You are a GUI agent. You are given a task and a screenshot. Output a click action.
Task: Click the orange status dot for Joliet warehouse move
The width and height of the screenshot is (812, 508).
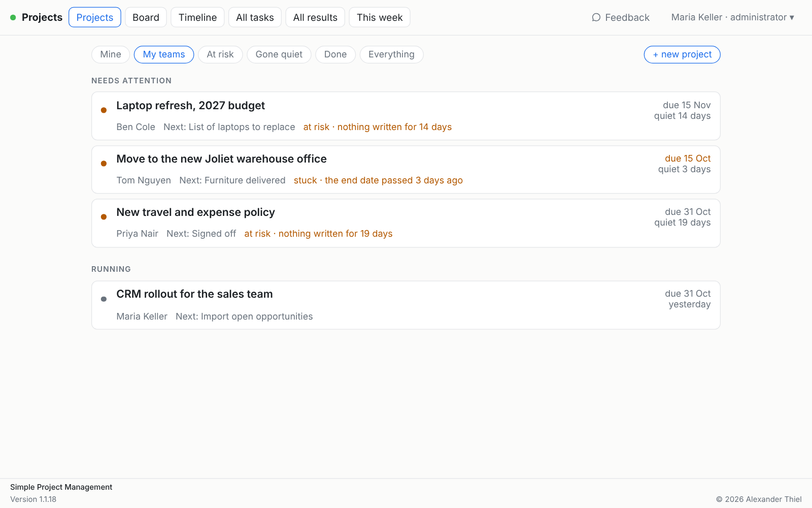point(104,164)
